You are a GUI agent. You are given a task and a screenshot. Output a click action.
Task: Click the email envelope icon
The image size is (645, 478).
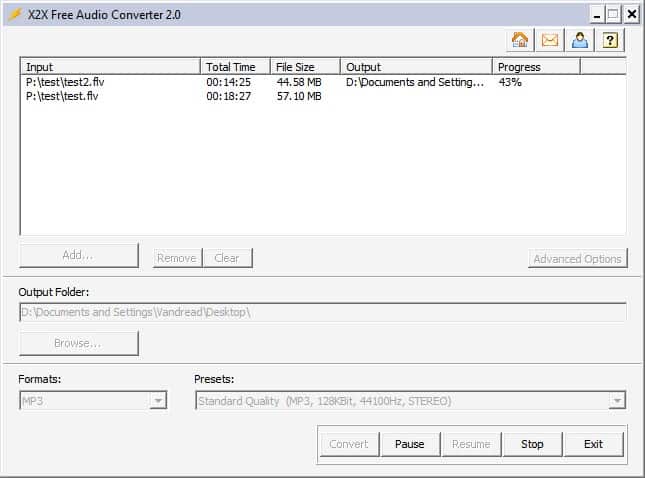[x=550, y=40]
